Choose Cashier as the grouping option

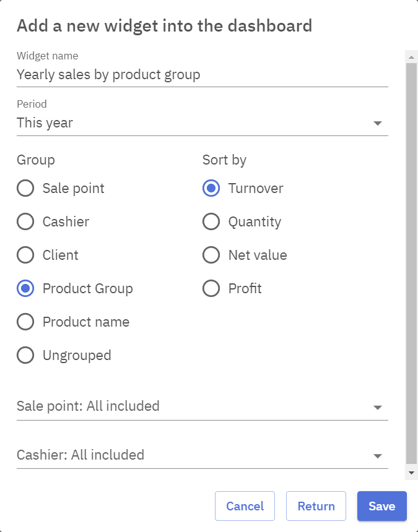[25, 222]
